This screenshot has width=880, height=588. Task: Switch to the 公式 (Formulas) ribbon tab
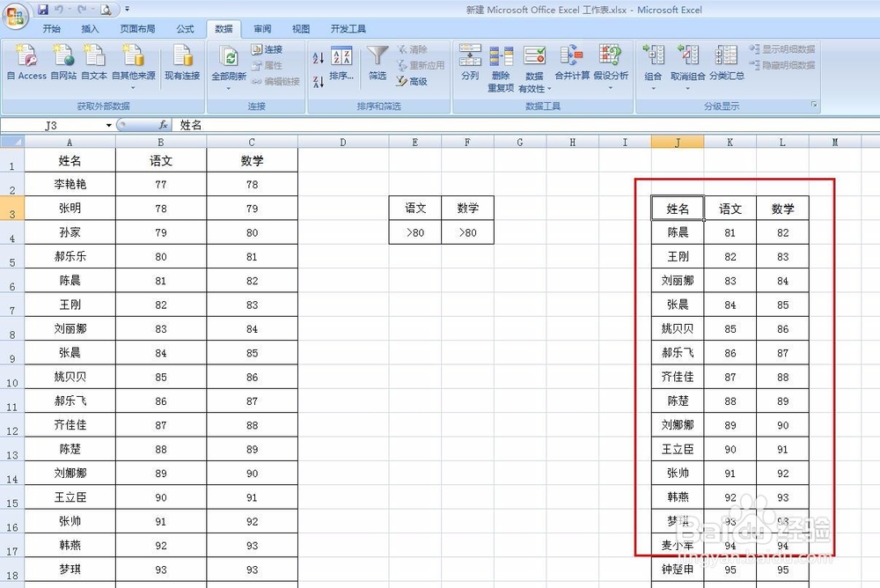click(184, 28)
